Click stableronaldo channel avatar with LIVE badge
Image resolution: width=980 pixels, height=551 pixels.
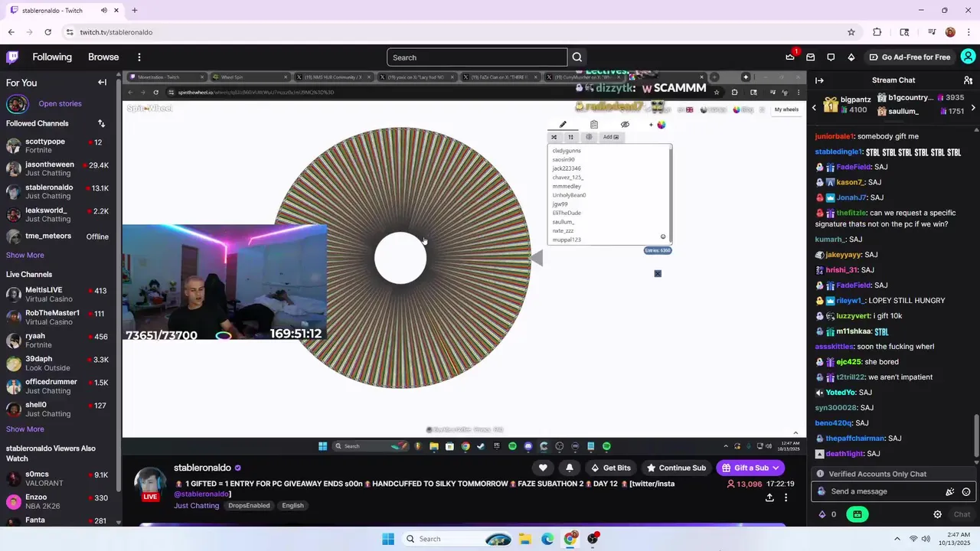[x=150, y=484]
